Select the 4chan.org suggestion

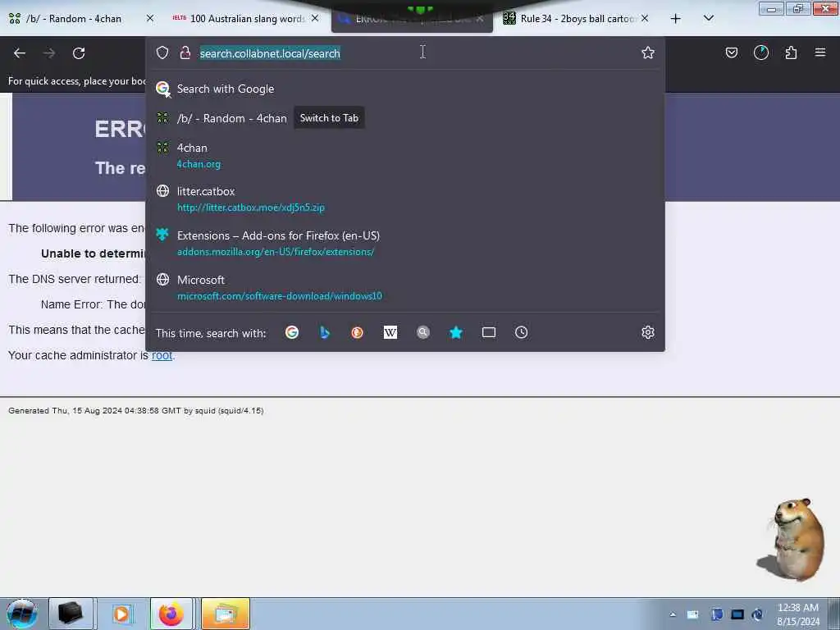click(405, 155)
